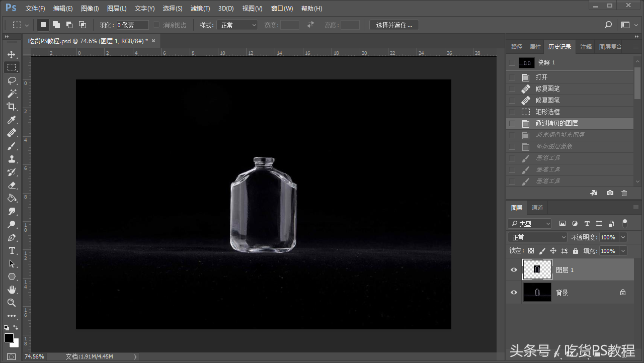The width and height of the screenshot is (644, 363).
Task: Toggle lock transparent pixels
Action: [x=531, y=251]
